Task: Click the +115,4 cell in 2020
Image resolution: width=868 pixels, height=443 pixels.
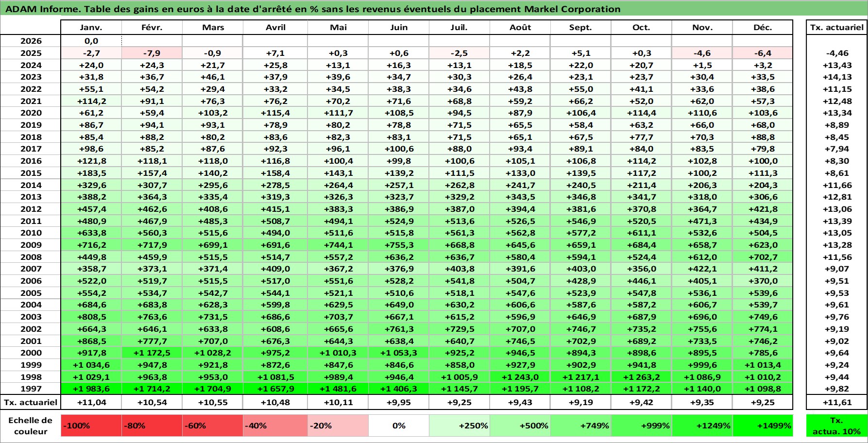Action: point(275,113)
